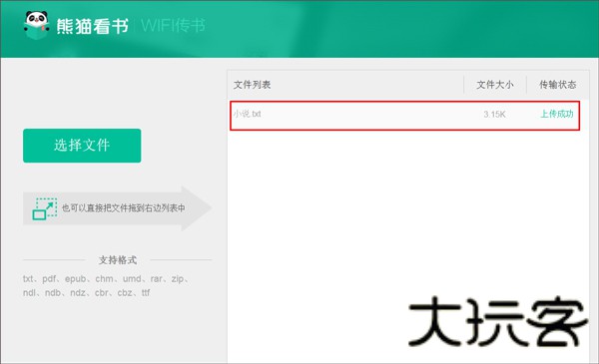This screenshot has height=364, width=599.
Task: Click the 文件列表 column header
Action: click(x=253, y=85)
